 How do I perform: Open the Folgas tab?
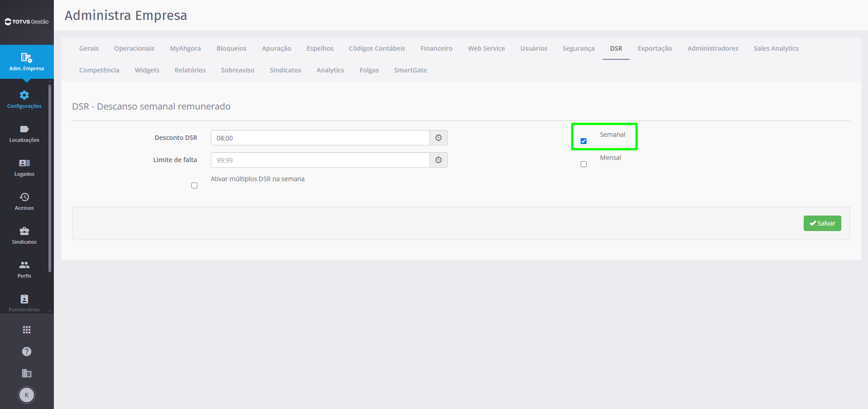[369, 70]
